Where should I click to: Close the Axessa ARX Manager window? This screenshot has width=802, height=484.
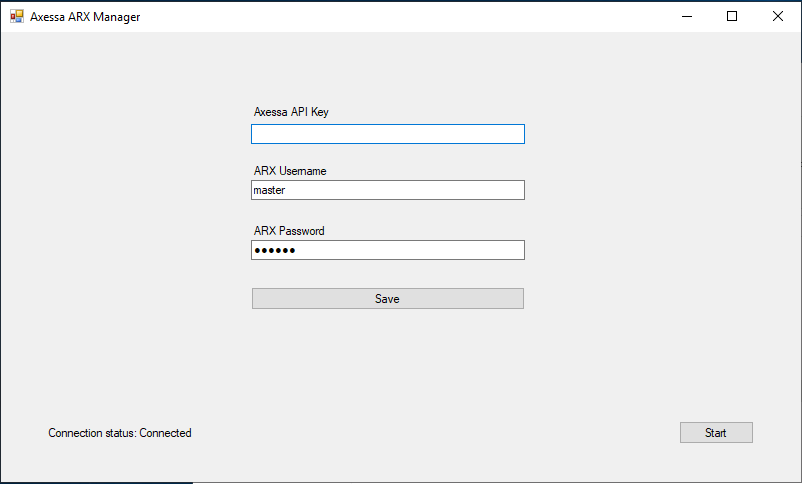(x=777, y=16)
